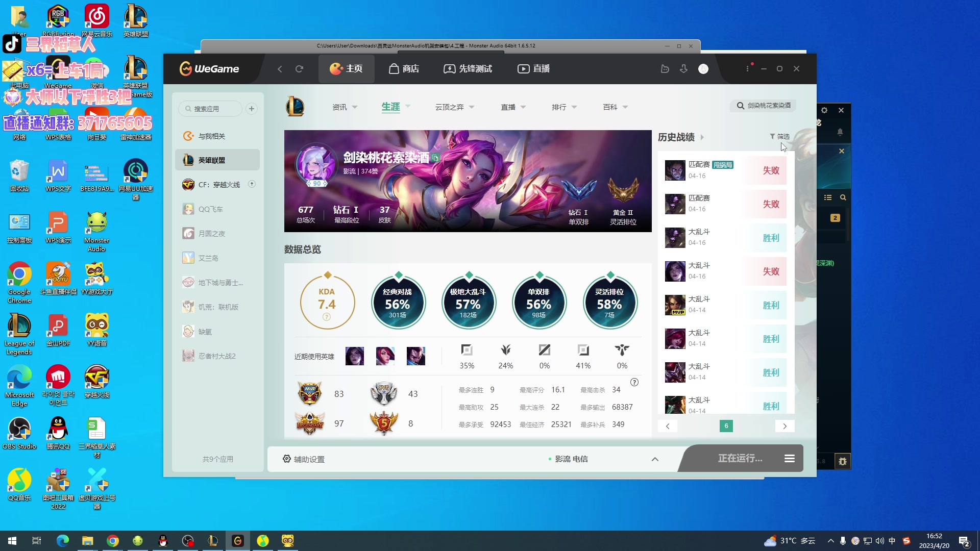Click the user avatar in WeGame title bar
Screen dimensions: 980x551
pyautogui.click(x=703, y=69)
